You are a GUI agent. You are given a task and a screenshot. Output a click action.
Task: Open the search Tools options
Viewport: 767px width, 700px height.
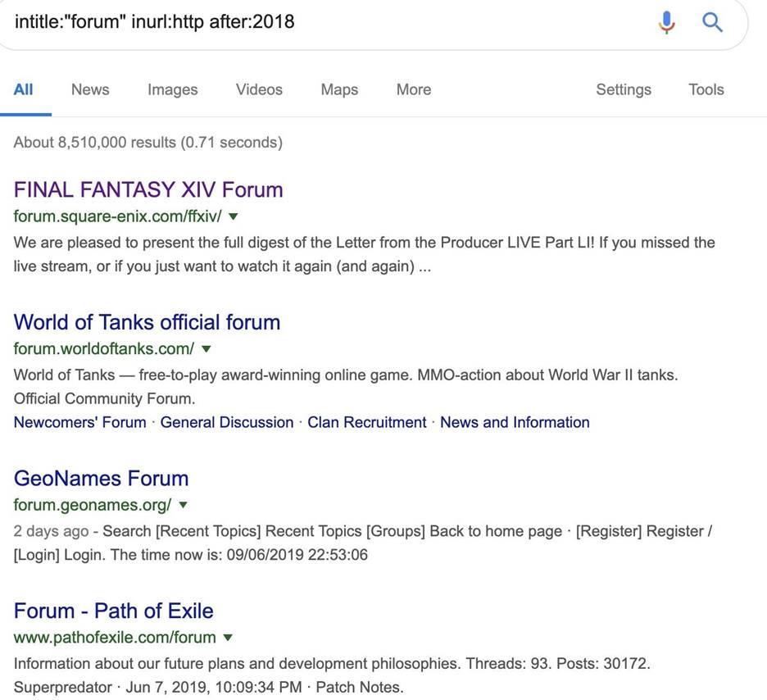pos(706,89)
